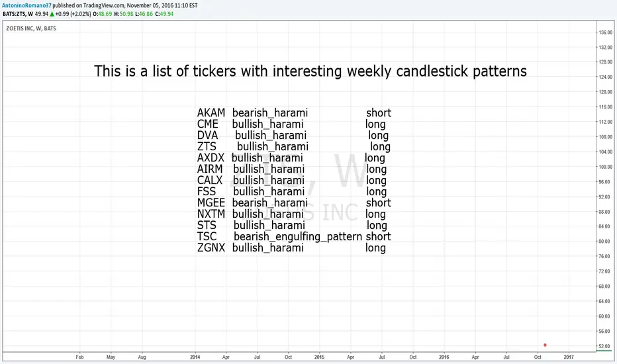Click the green up-arrow price change icon
Viewport: 617px width, 364px height.
tap(52, 14)
